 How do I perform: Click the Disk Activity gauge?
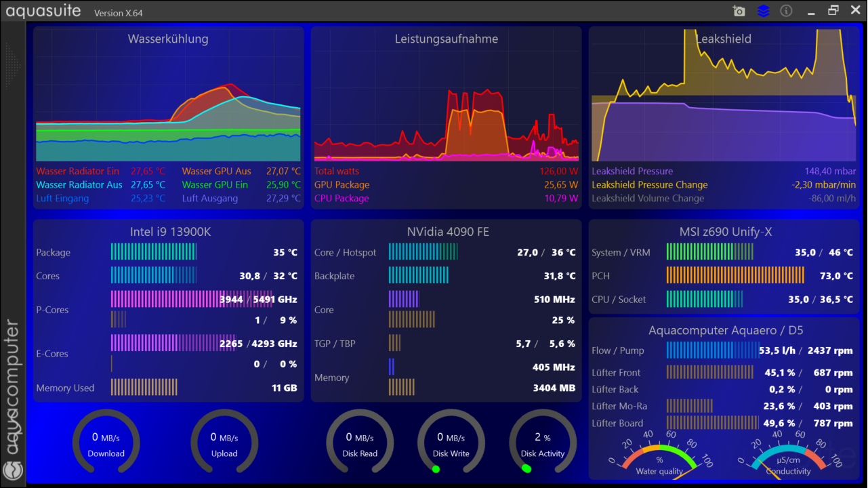click(543, 443)
